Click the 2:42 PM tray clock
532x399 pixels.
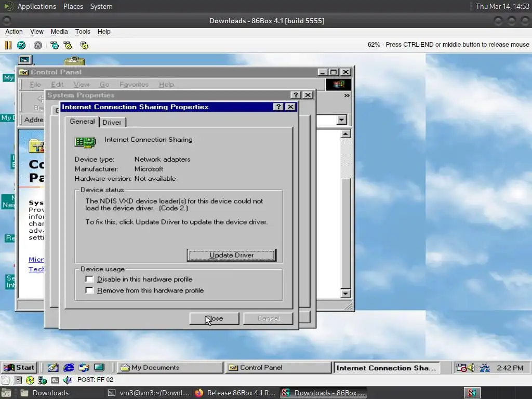tap(510, 368)
